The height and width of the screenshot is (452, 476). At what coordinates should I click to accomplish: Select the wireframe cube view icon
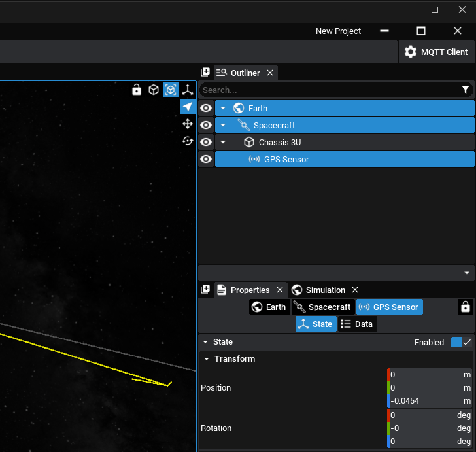[154, 90]
